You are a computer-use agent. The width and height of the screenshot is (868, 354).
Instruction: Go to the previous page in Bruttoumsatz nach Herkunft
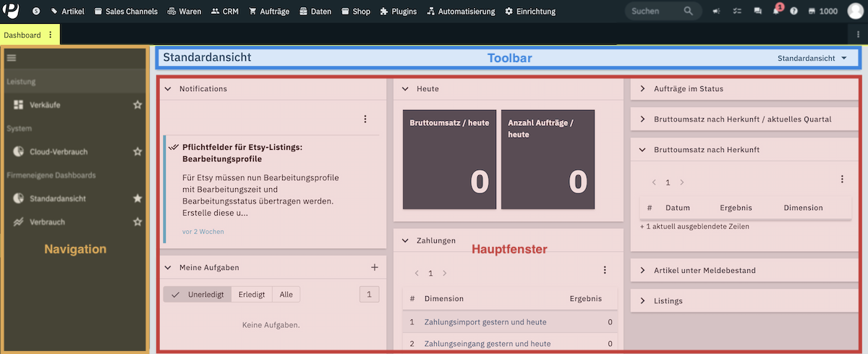pos(654,182)
